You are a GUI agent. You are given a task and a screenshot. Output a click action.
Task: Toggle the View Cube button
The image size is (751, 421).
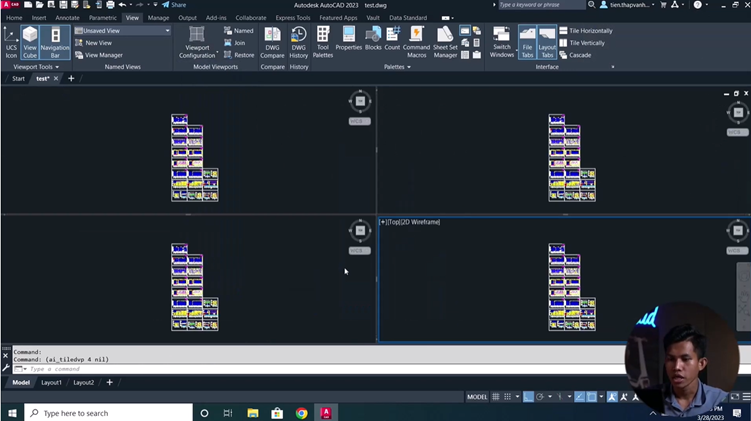tap(30, 42)
